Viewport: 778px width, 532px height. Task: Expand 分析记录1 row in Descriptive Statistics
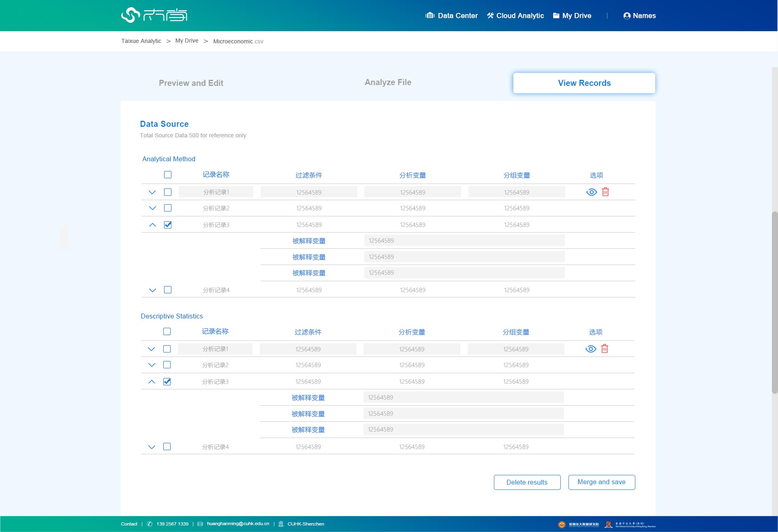pos(151,349)
